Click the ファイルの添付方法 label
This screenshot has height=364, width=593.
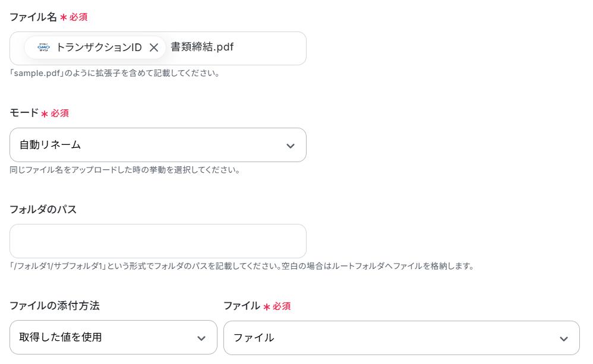click(54, 306)
